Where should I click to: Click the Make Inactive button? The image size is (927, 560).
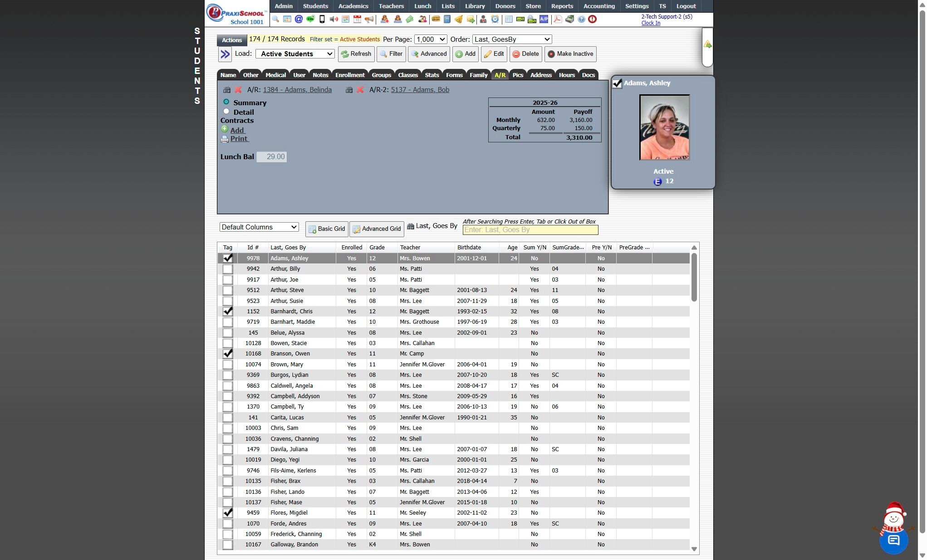click(570, 54)
